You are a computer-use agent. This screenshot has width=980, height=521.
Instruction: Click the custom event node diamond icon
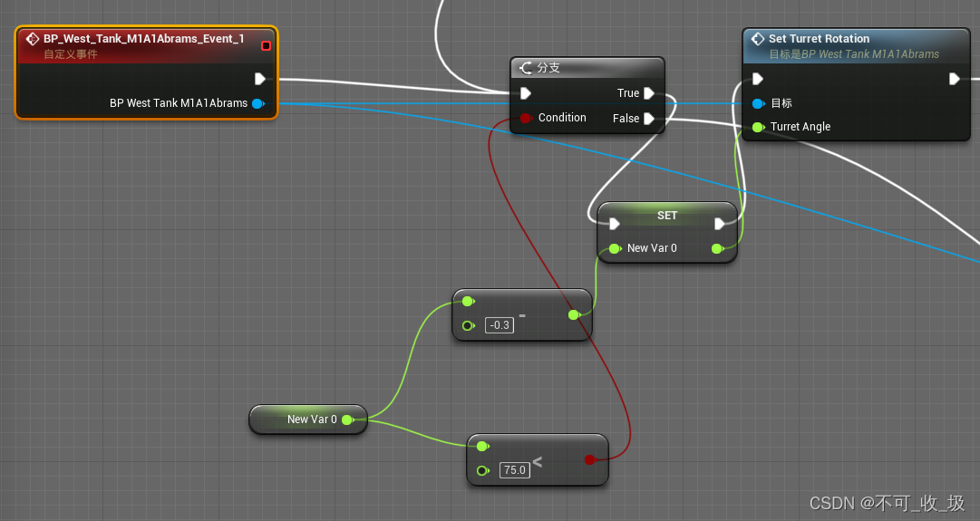tap(33, 39)
